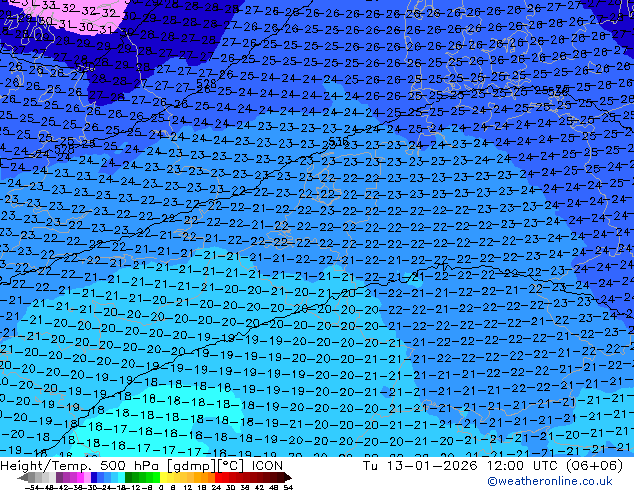Click the grey left arrow end of legend
634x490 pixels.
[x=23, y=478]
